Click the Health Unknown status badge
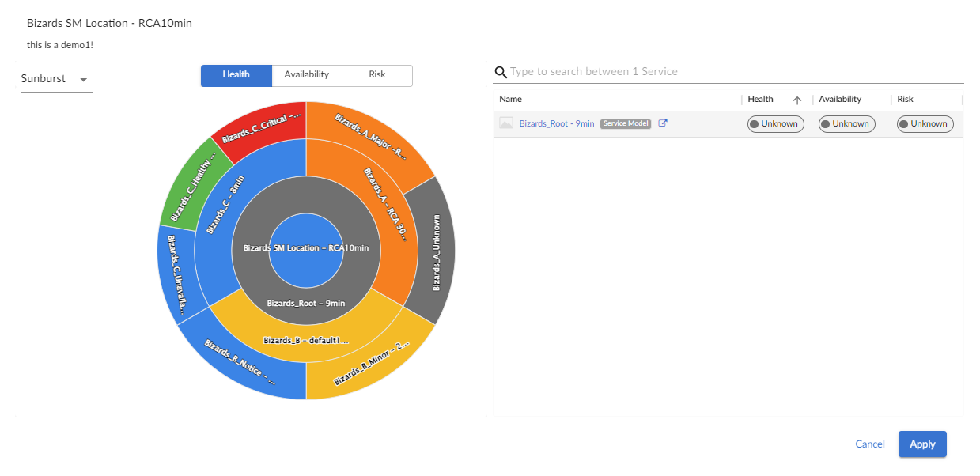This screenshot has width=980, height=476. (775, 124)
